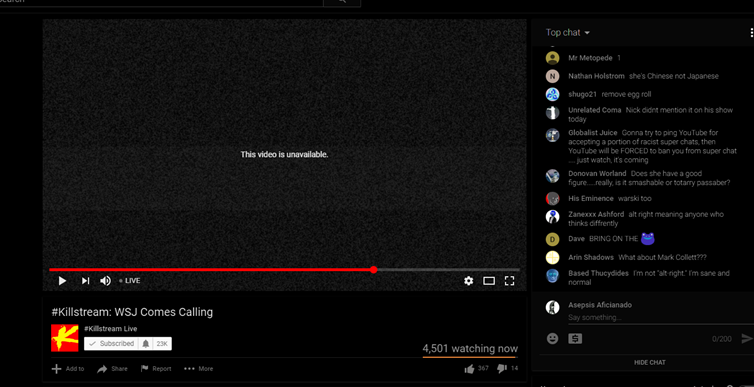Screen dimensions: 754x387
Task: Jump to LIVE indicator
Action: [x=130, y=281]
